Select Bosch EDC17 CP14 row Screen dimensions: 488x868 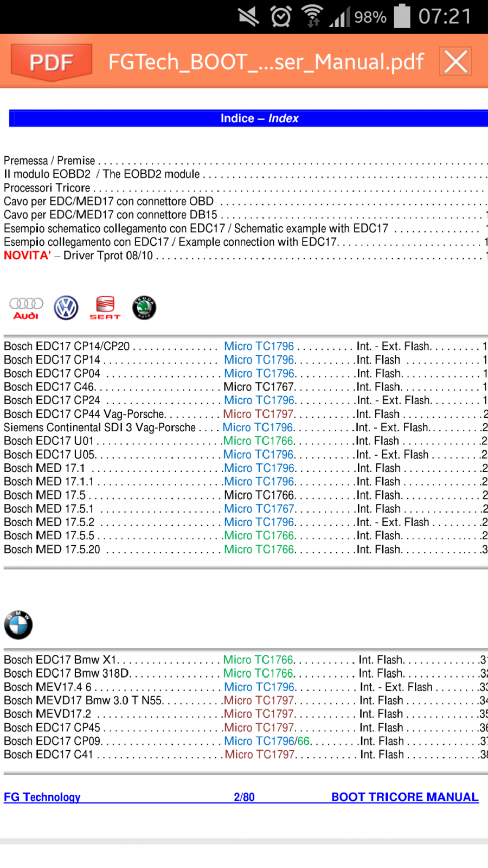coord(246,360)
